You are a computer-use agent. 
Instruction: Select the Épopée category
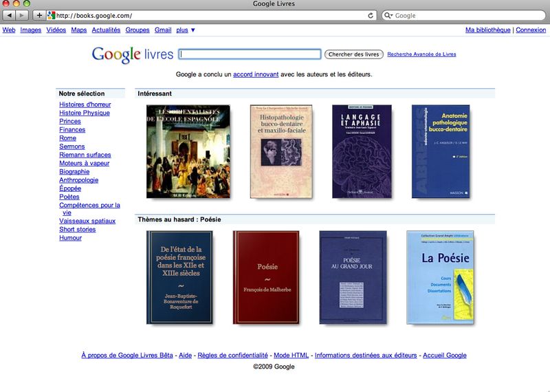pyautogui.click(x=70, y=189)
